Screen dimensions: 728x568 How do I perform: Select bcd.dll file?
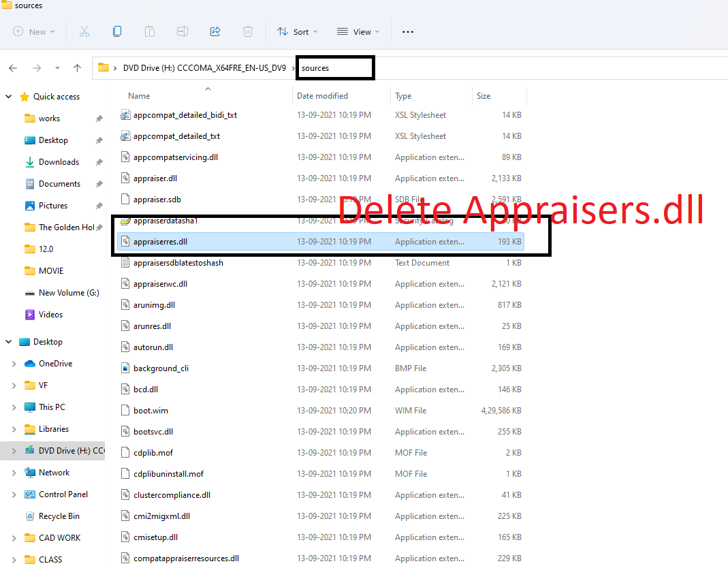click(x=146, y=390)
